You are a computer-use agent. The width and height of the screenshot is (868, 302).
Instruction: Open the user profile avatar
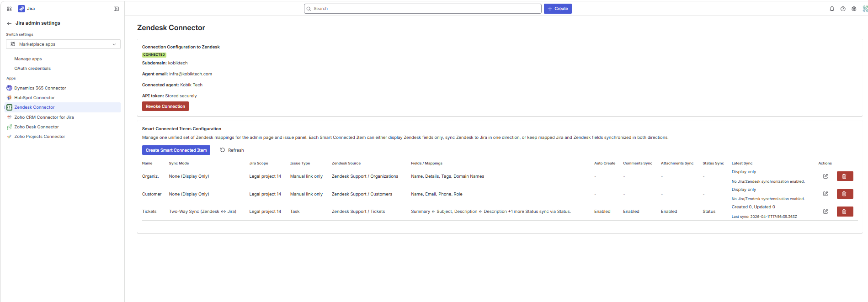click(865, 9)
